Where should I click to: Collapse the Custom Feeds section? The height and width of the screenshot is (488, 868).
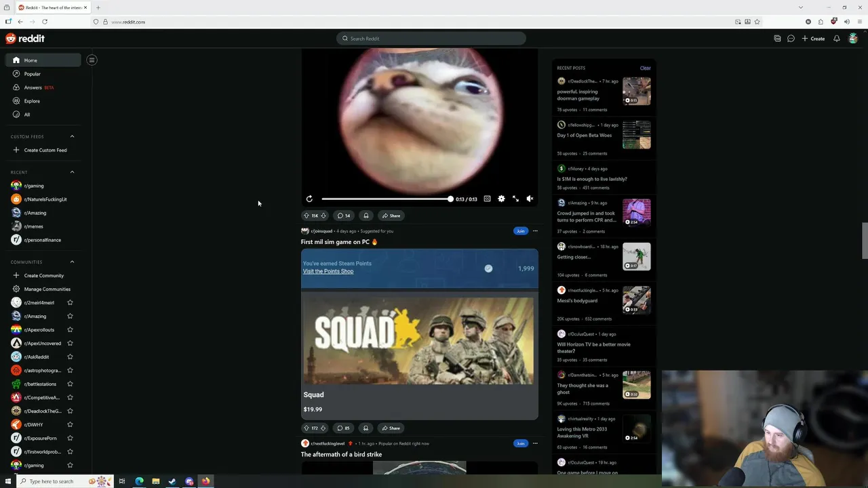click(x=72, y=136)
